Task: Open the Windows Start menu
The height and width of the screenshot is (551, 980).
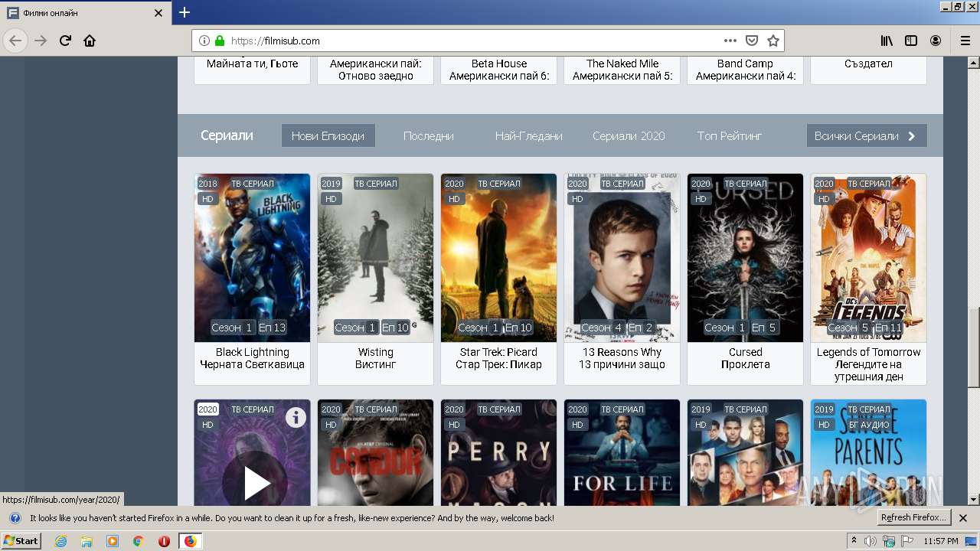Action: pyautogui.click(x=21, y=540)
